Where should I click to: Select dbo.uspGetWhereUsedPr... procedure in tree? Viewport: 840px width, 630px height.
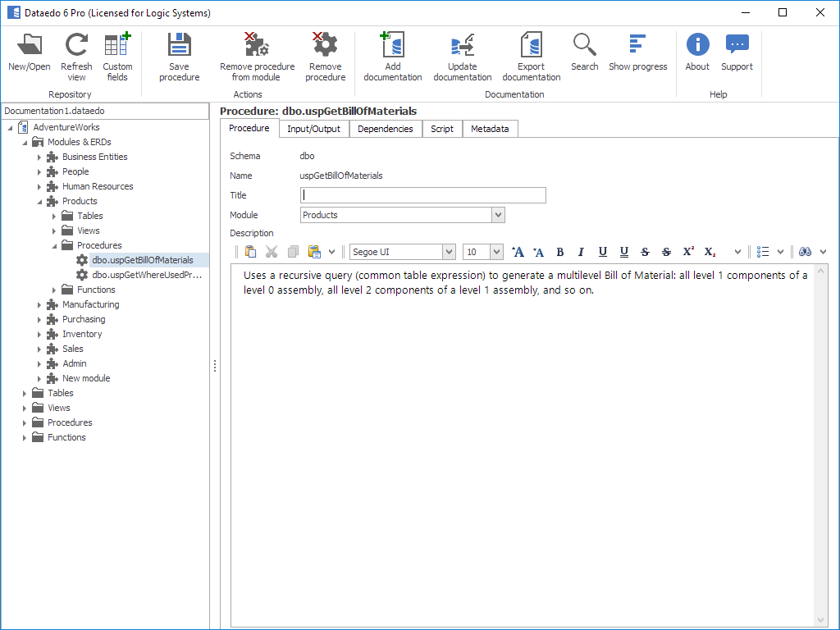click(146, 275)
